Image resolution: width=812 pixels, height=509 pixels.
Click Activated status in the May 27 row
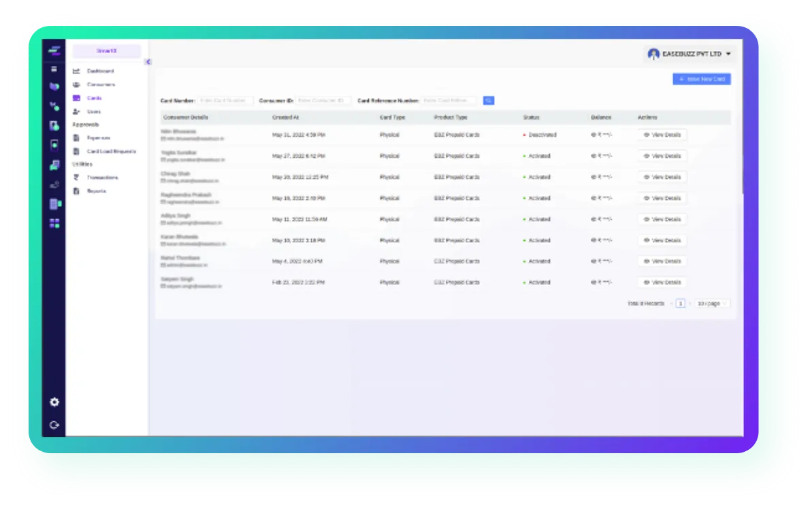point(539,156)
